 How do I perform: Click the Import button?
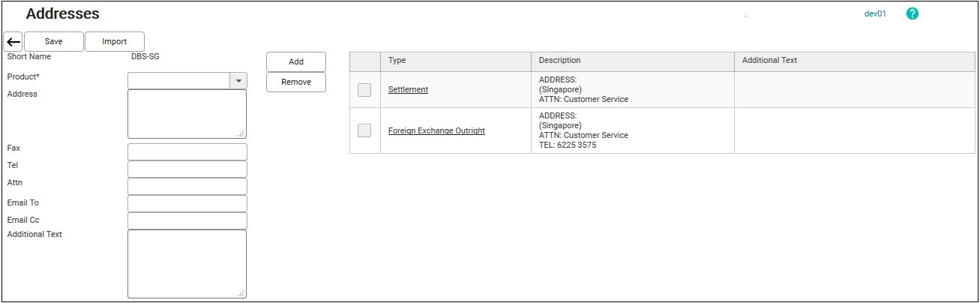pyautogui.click(x=115, y=42)
